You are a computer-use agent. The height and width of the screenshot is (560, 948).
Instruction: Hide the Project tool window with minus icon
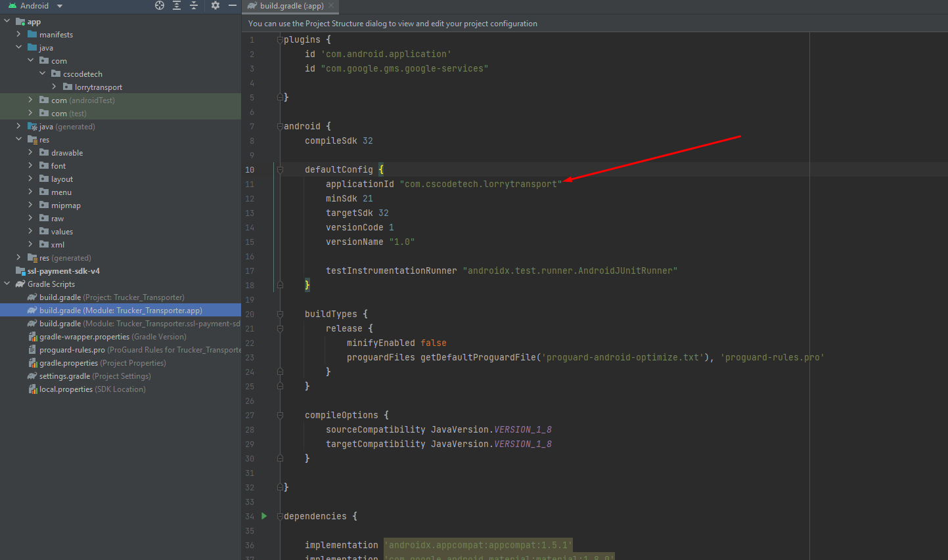coord(232,5)
